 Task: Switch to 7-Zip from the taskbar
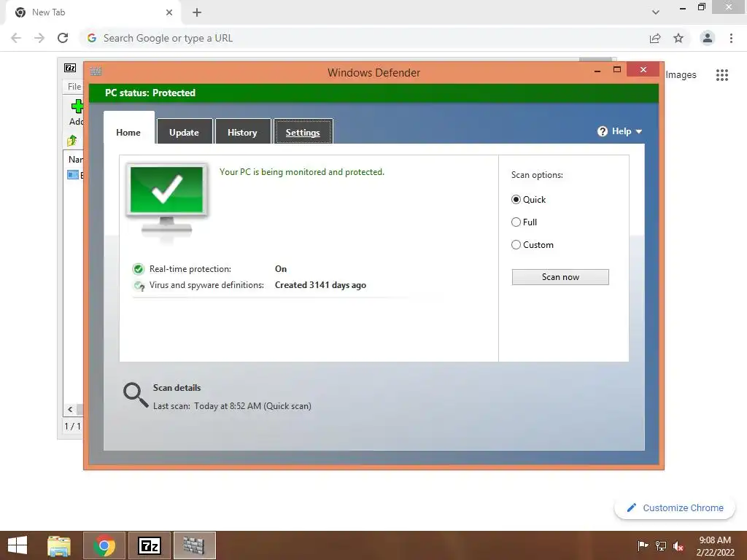point(150,545)
